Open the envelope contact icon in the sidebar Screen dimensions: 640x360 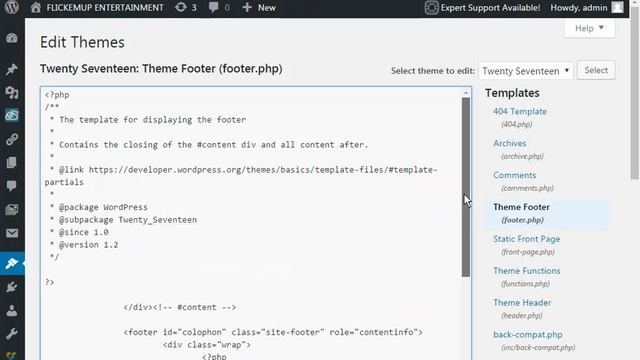click(12, 233)
